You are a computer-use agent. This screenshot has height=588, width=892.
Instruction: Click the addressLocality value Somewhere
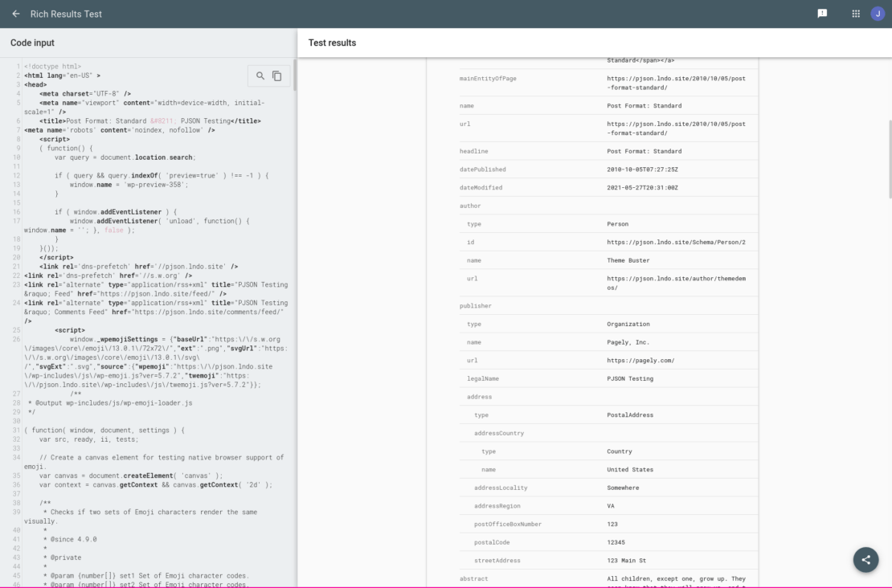[623, 488]
